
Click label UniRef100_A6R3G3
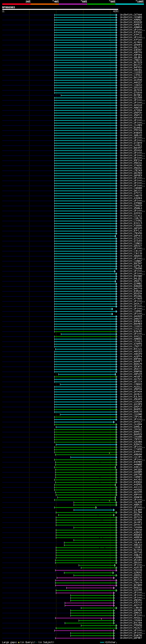tap(131, 352)
